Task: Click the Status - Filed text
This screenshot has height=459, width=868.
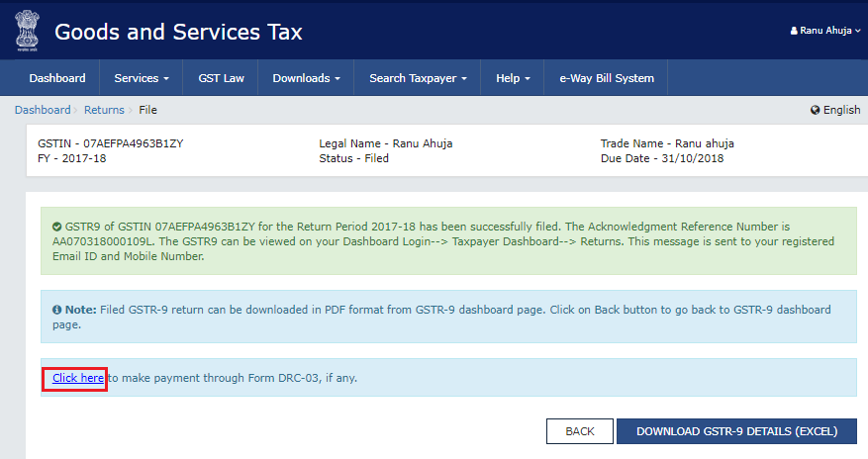Action: click(353, 158)
